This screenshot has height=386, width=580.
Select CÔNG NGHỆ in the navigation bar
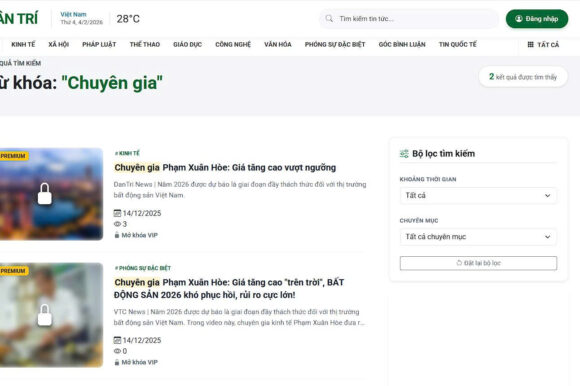point(233,44)
